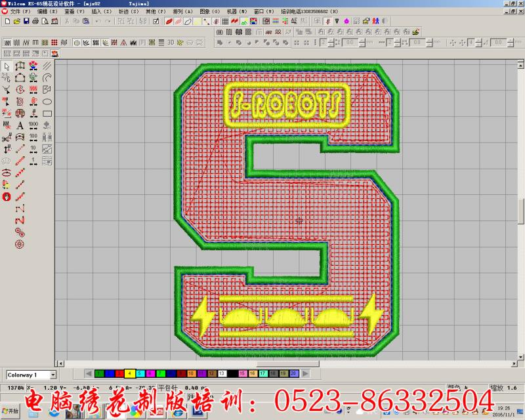Open the Colorway 1 dropdown
Viewport: 525px width, 420px height.
[x=53, y=375]
